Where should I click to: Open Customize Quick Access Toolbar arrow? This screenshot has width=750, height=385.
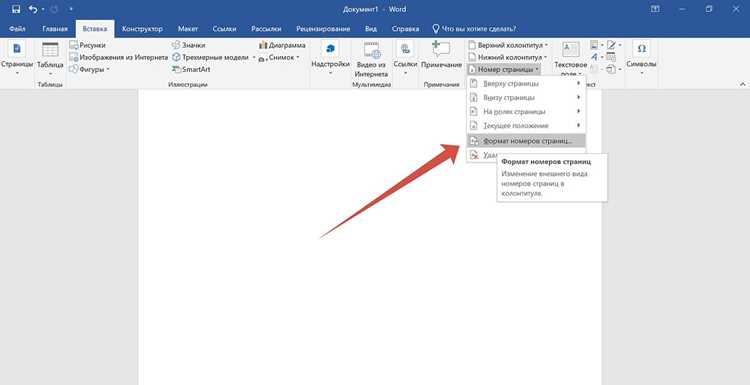tap(71, 9)
